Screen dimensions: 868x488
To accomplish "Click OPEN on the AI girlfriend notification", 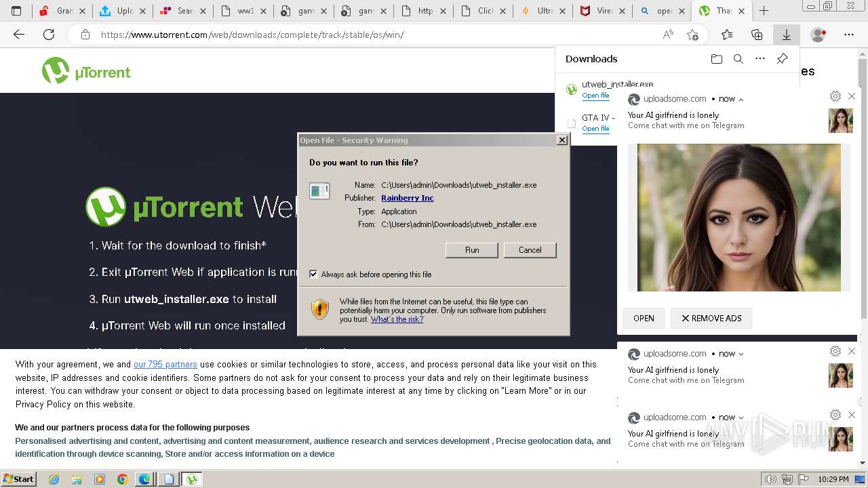I will (644, 319).
